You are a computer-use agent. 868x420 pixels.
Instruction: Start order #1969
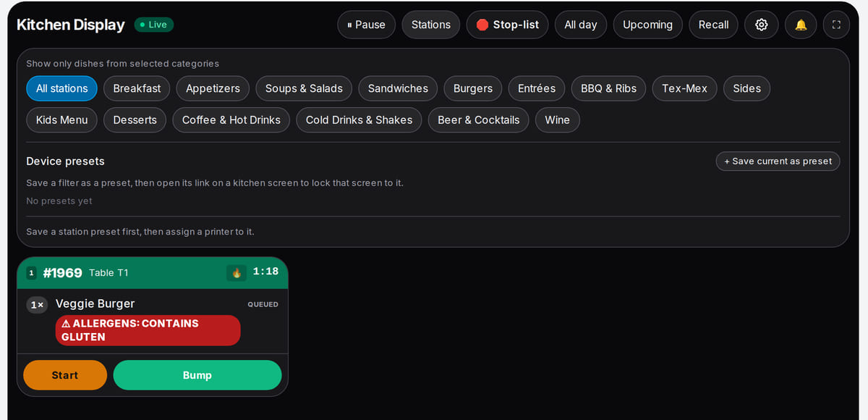[65, 375]
